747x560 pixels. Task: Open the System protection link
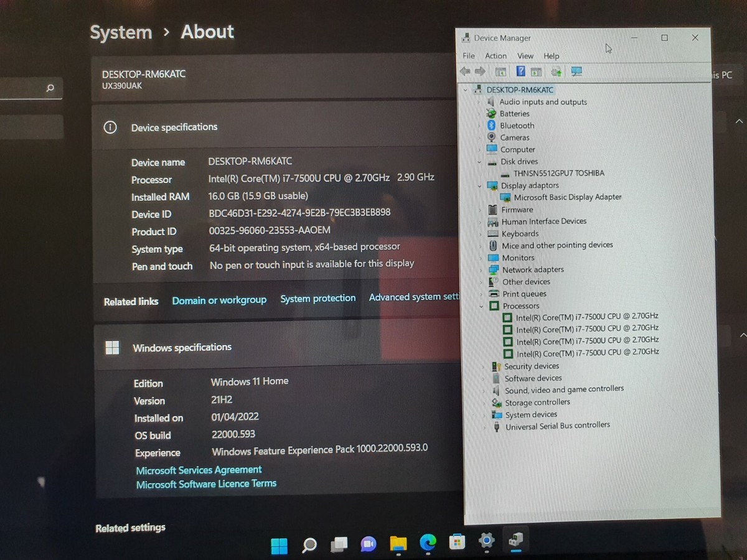[317, 299]
